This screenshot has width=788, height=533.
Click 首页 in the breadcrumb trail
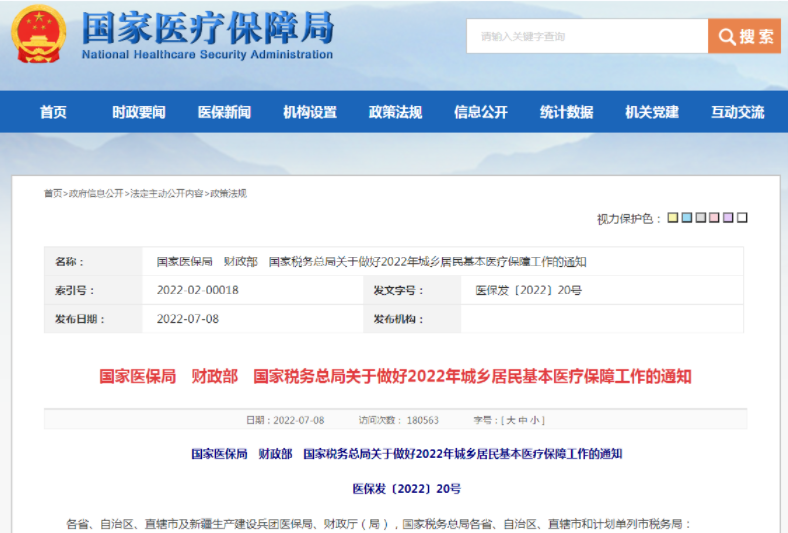pyautogui.click(x=52, y=193)
